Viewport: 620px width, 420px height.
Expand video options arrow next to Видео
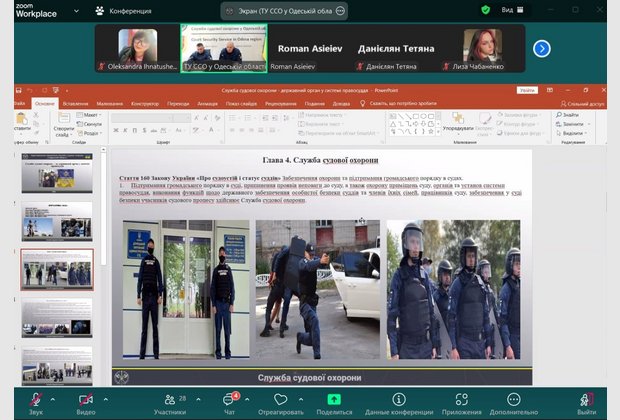click(106, 398)
